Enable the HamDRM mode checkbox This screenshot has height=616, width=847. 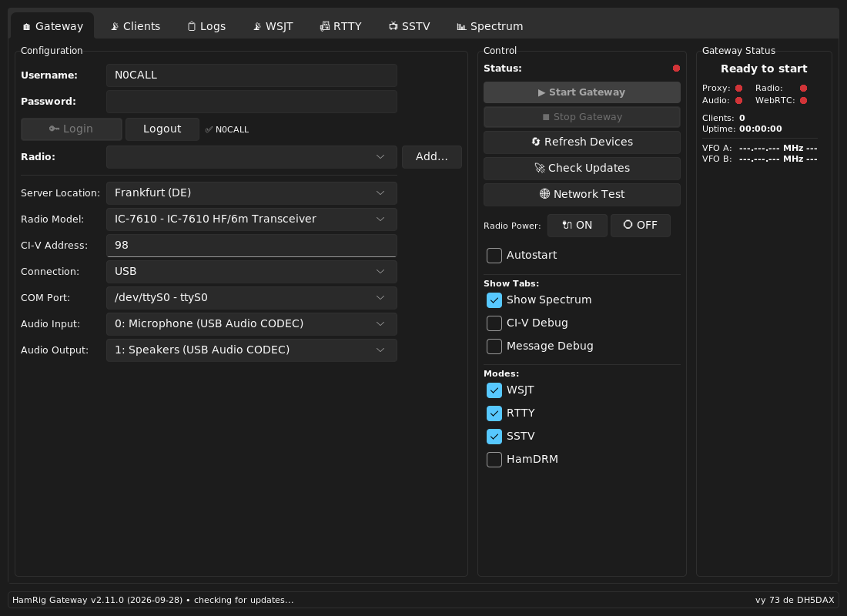tap(494, 459)
